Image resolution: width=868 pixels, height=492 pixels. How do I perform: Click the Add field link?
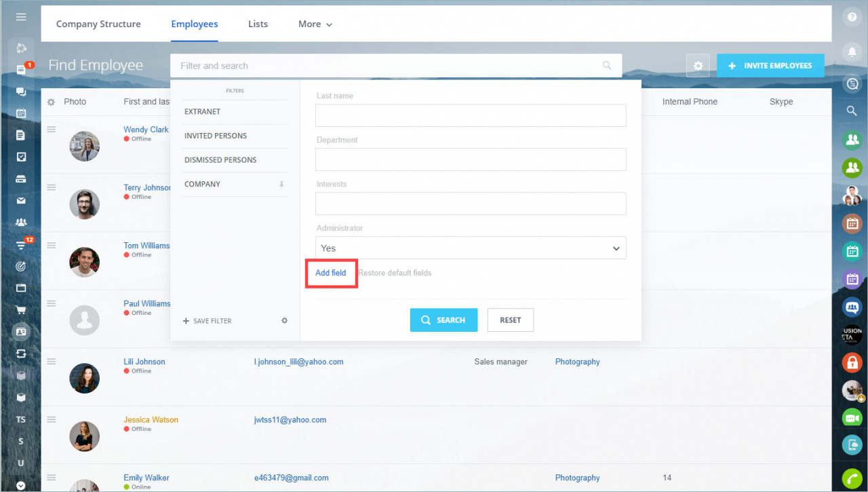click(331, 273)
